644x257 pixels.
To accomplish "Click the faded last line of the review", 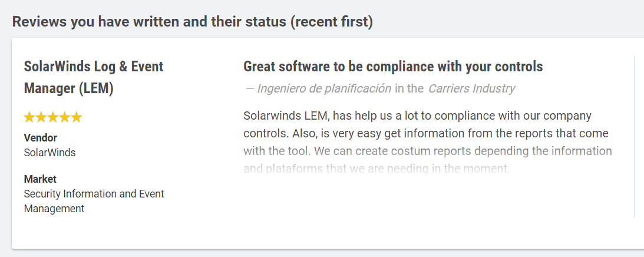I will click(376, 169).
